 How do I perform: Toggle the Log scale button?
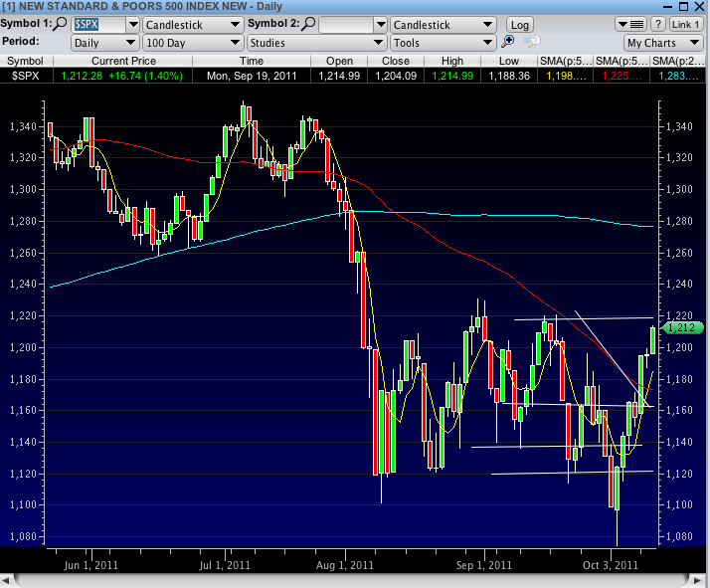519,24
